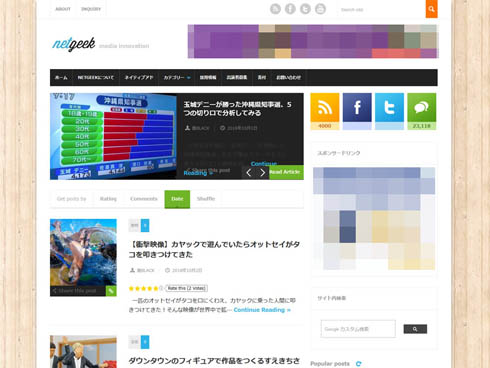The image size is (490, 368).
Task: Open お問い合わせ in navigation bar
Action: [288, 77]
